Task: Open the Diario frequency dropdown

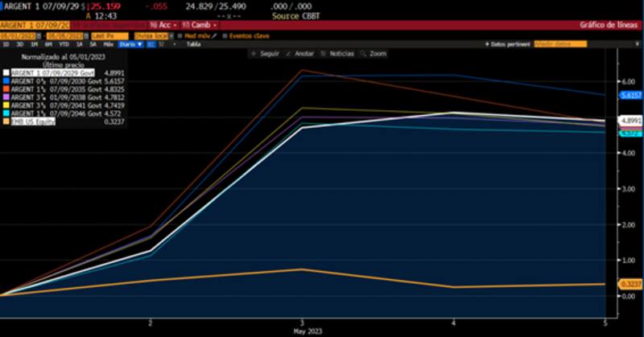Action: (130, 44)
